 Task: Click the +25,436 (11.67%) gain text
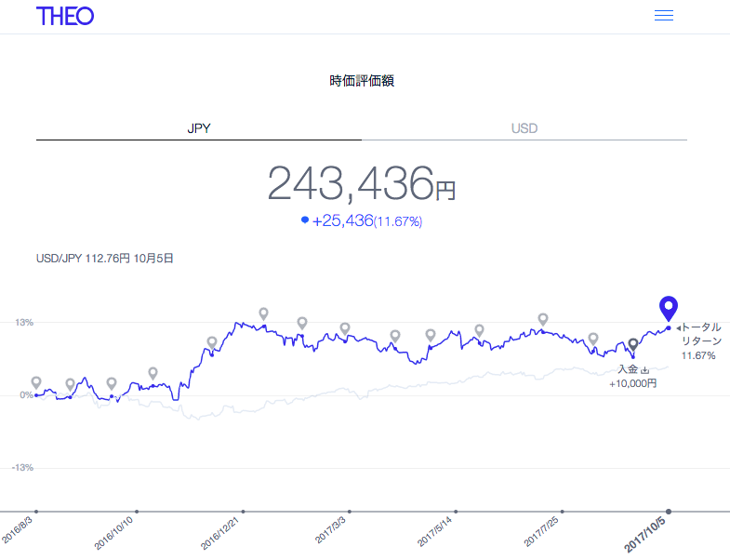tap(367, 220)
